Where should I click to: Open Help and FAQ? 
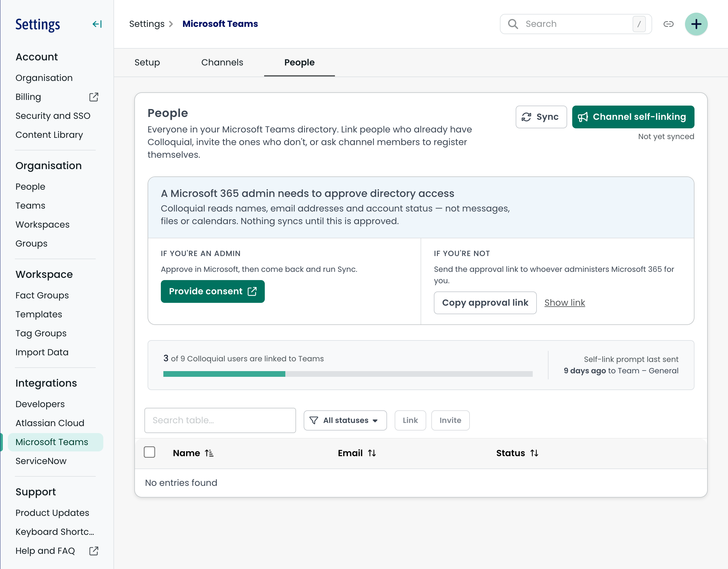click(x=45, y=551)
